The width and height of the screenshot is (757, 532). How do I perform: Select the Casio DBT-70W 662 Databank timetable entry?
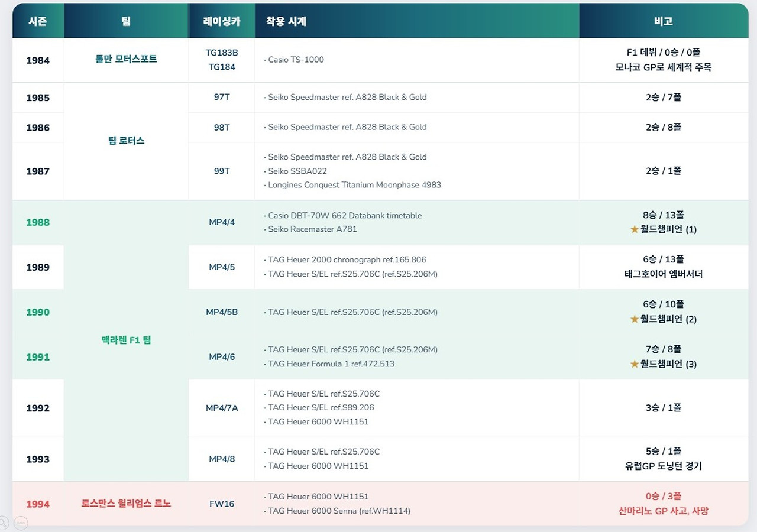tap(343, 216)
